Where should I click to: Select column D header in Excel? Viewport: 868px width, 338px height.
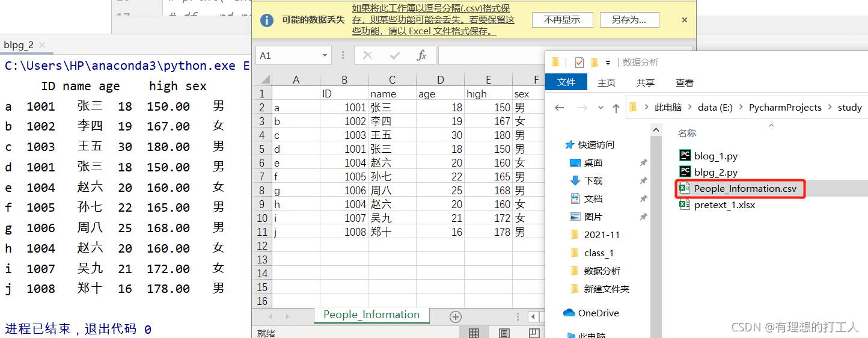coord(440,80)
